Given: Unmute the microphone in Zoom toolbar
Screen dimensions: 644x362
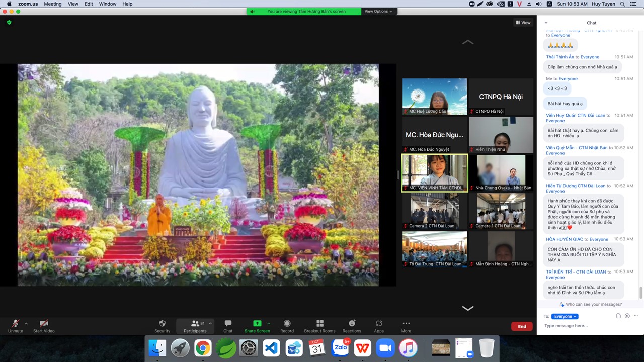Looking at the screenshot, I should click(15, 326).
